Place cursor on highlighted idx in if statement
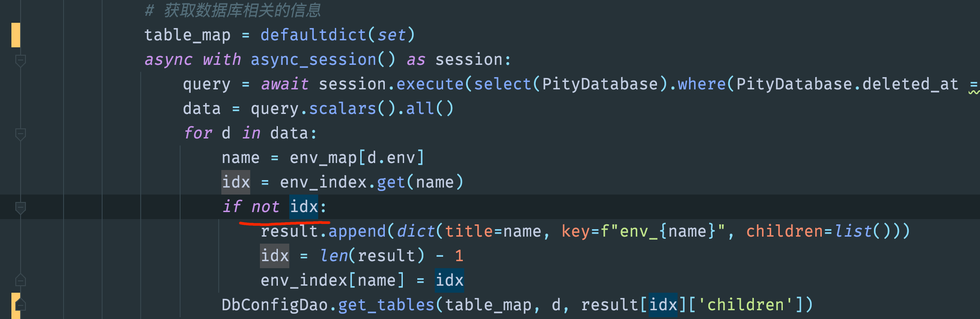The width and height of the screenshot is (980, 319). pos(304,206)
